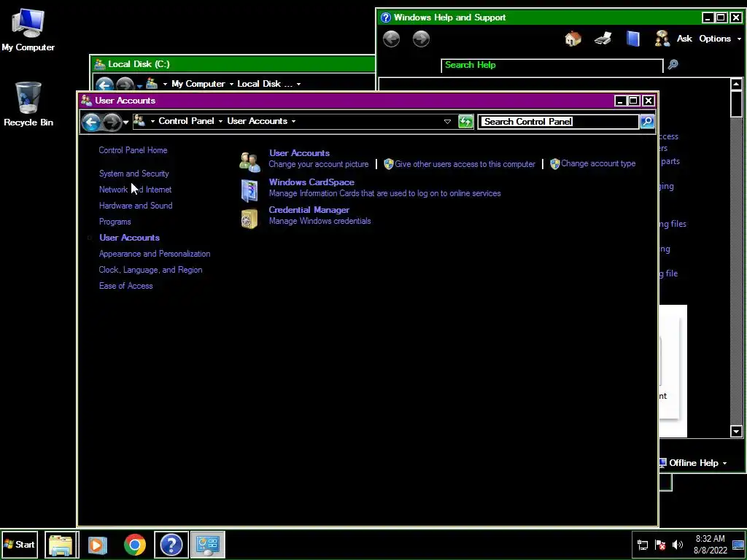Click the Search Control Panel magnifier icon
The image size is (747, 560).
coord(647,122)
